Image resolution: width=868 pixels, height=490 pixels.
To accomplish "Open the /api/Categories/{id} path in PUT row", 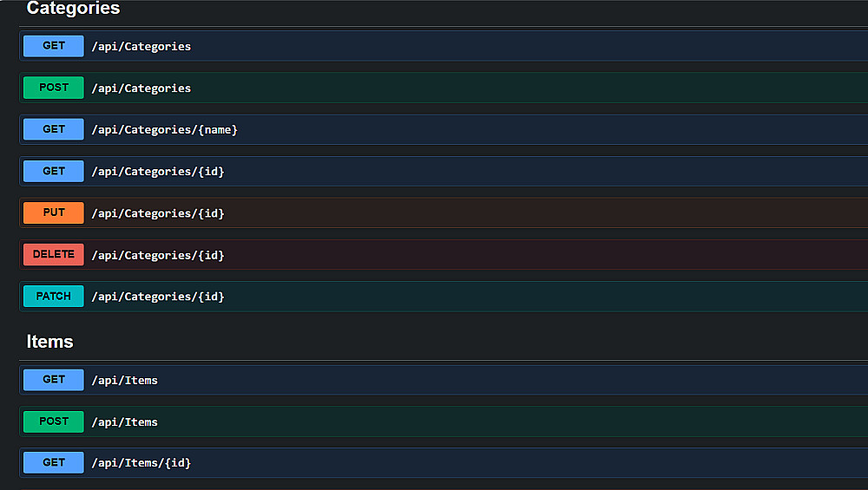I will 158,213.
